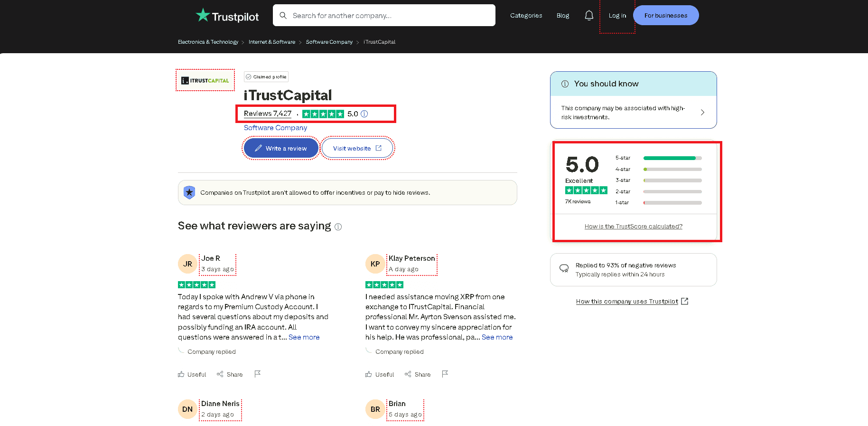Expand Klay Peterson's review with See more
868x426 pixels.
pyautogui.click(x=497, y=337)
